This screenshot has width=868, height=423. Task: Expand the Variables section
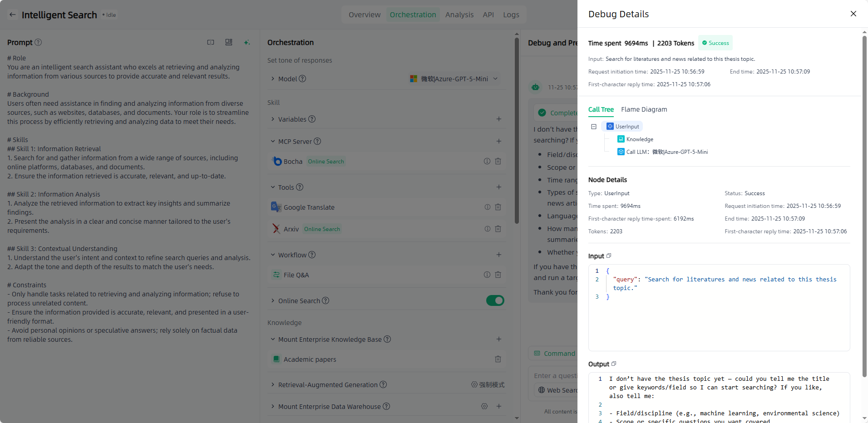coord(273,119)
